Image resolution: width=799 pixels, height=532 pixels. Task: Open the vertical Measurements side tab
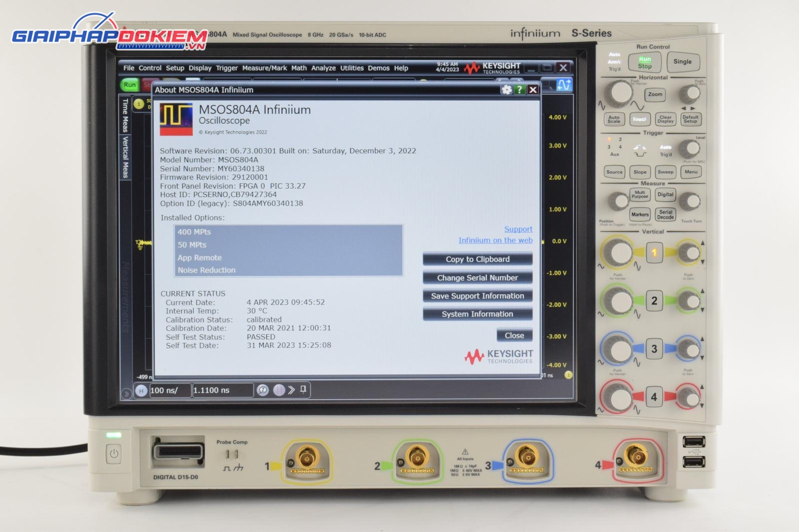tap(125, 297)
